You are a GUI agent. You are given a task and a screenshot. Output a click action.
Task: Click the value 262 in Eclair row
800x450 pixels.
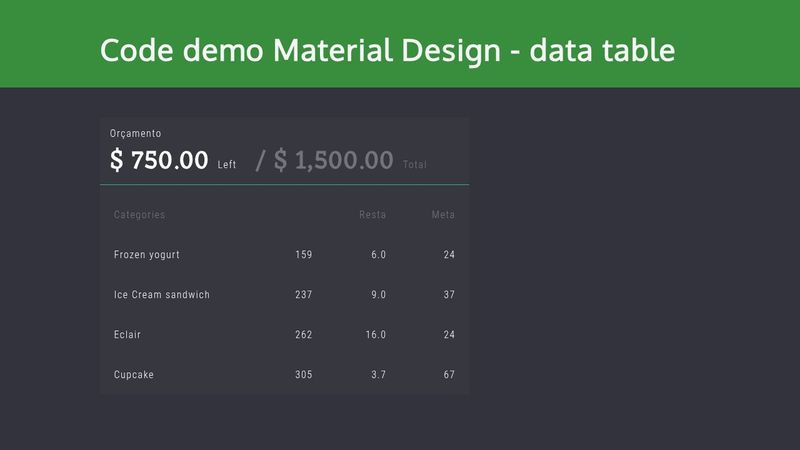[x=304, y=335]
